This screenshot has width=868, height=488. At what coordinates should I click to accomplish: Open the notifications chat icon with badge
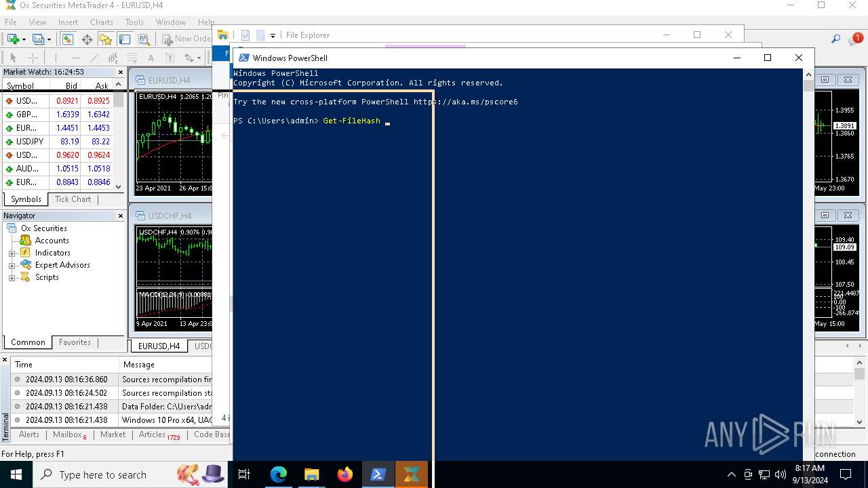855,39
